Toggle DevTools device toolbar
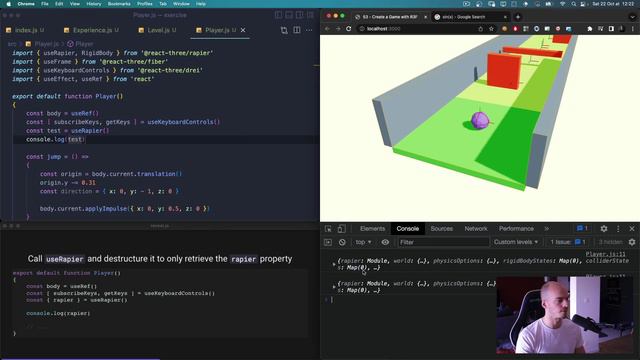Screen dimensions: 640x360 coord(341,229)
